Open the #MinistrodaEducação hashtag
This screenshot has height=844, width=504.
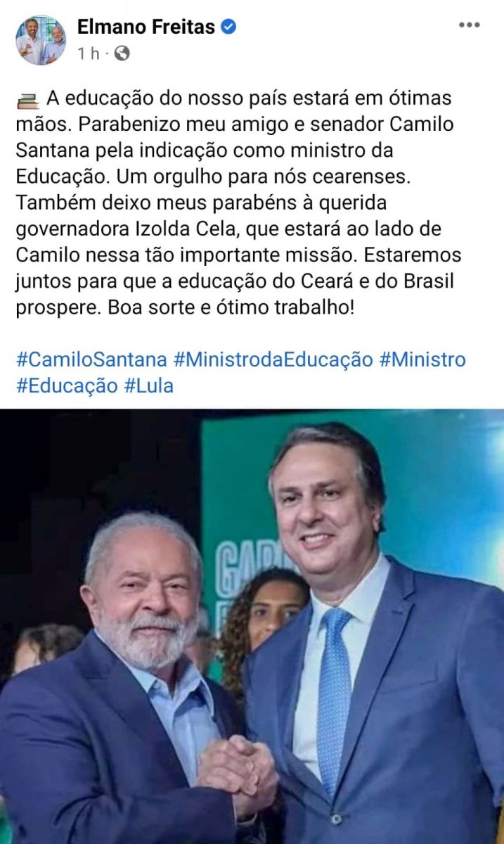[x=273, y=359]
